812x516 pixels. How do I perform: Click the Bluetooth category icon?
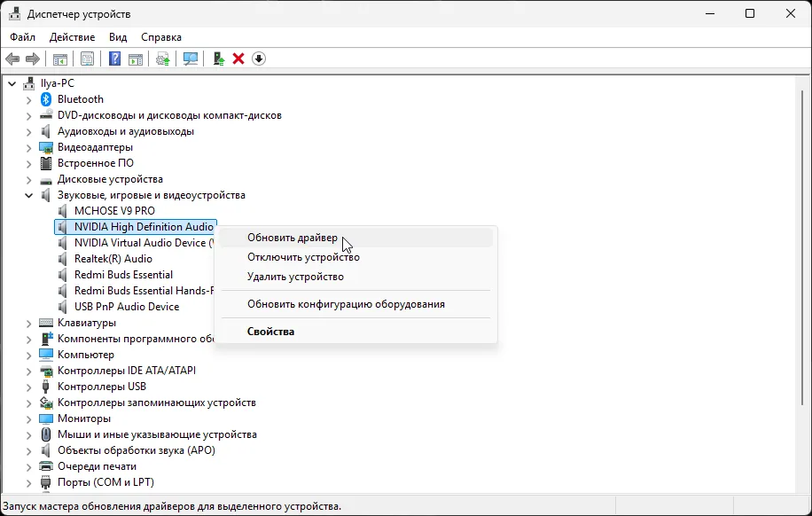46,99
